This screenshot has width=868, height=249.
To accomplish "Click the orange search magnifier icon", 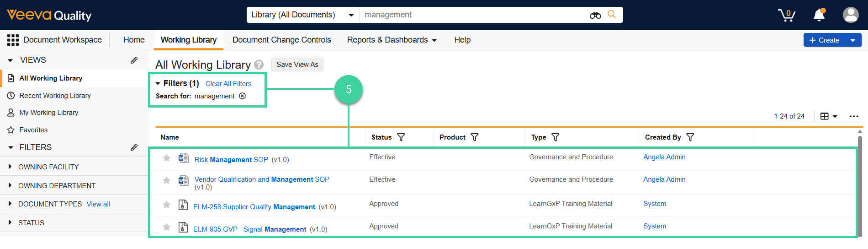I will click(x=612, y=15).
